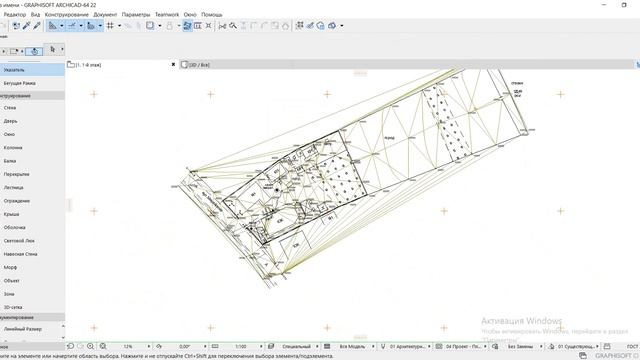Open the Вся Модель structure display dropdown
This screenshot has width=640, height=360.
(354, 347)
